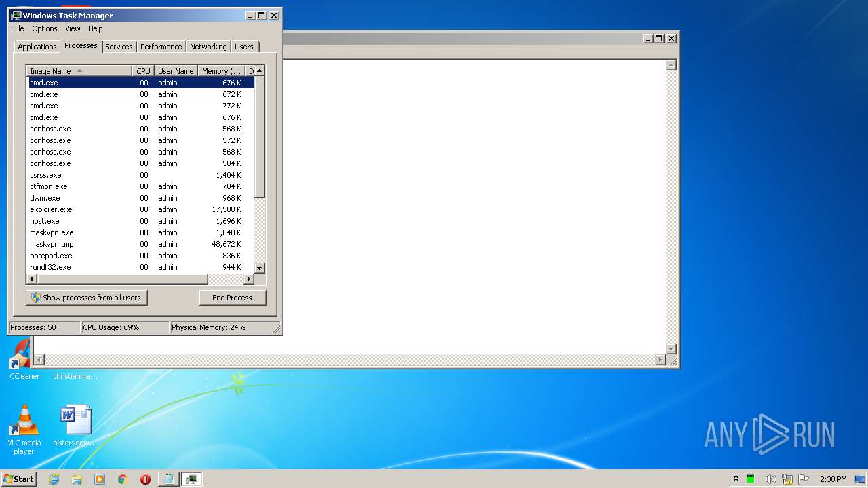Switch to the Networking tab

[x=208, y=47]
